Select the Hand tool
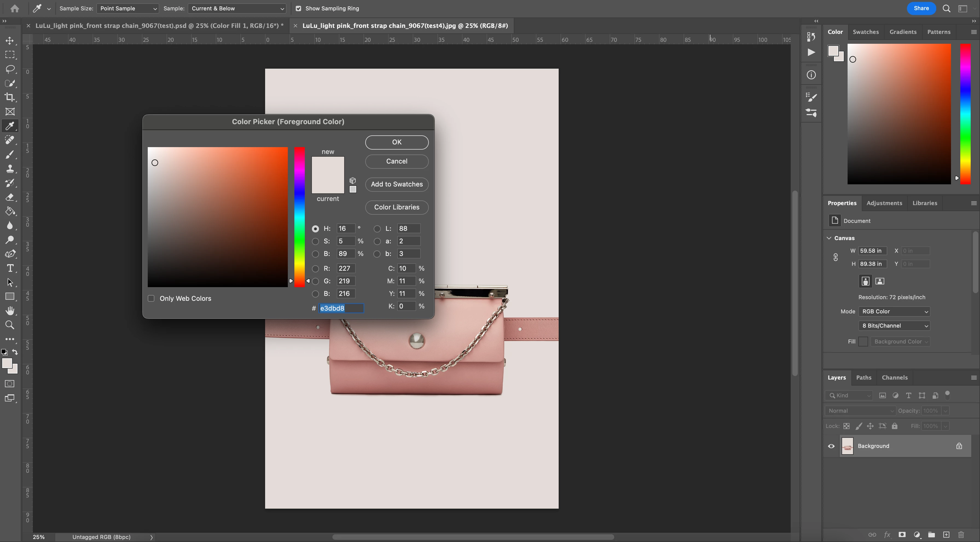Viewport: 980px width, 542px height. click(10, 311)
